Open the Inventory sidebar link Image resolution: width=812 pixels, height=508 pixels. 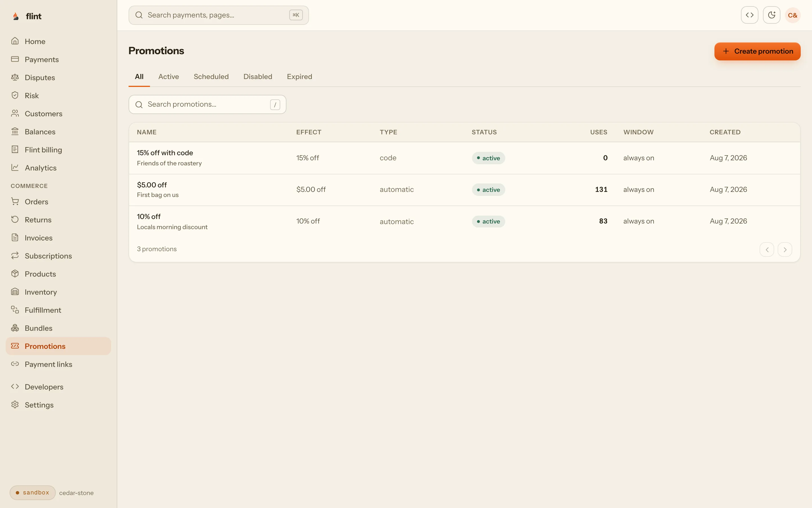pyautogui.click(x=58, y=292)
